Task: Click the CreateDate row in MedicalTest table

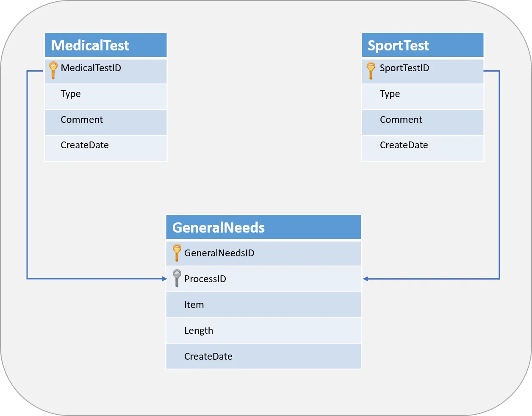Action: coord(106,146)
